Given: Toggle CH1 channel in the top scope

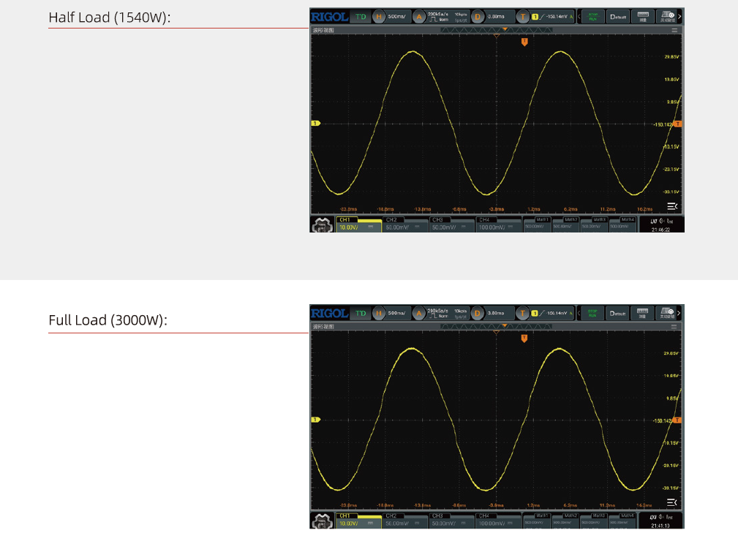Looking at the screenshot, I should (x=358, y=224).
